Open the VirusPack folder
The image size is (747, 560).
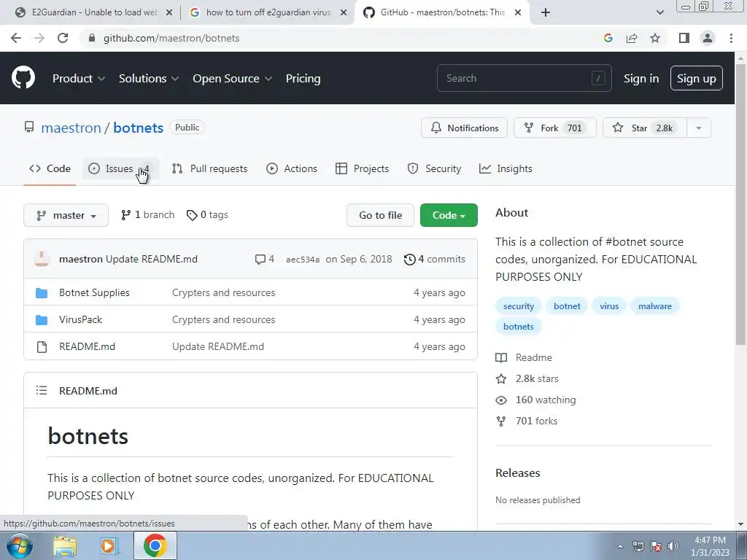click(80, 319)
